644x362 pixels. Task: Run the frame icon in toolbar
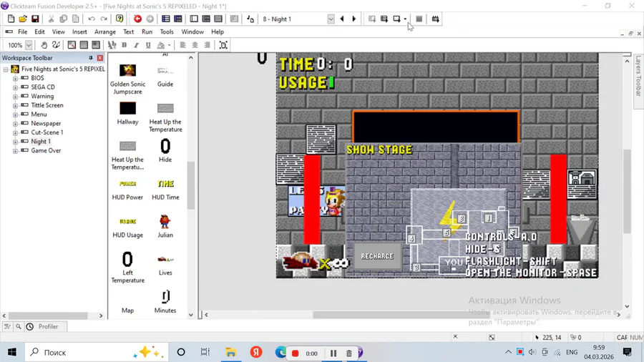coord(396,19)
